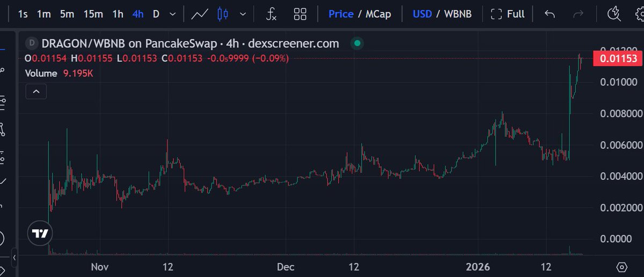Viewport: 644px width, 277px height.
Task: Select the 1s timeframe
Action: pos(23,14)
